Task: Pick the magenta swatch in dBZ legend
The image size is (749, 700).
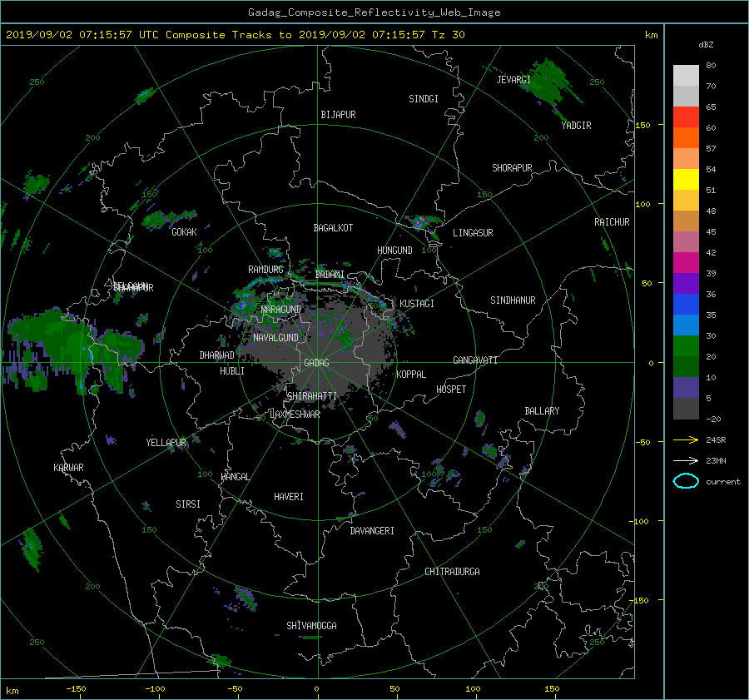Action: [x=686, y=263]
